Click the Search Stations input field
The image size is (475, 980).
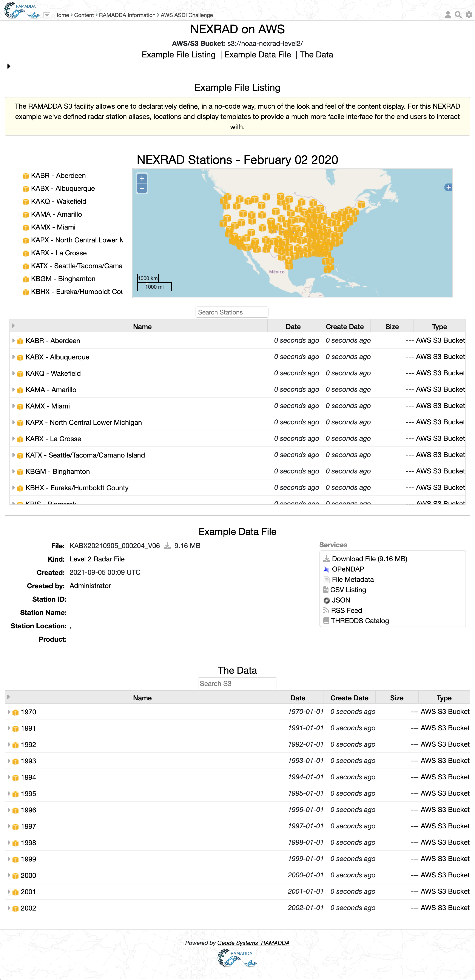coord(232,312)
